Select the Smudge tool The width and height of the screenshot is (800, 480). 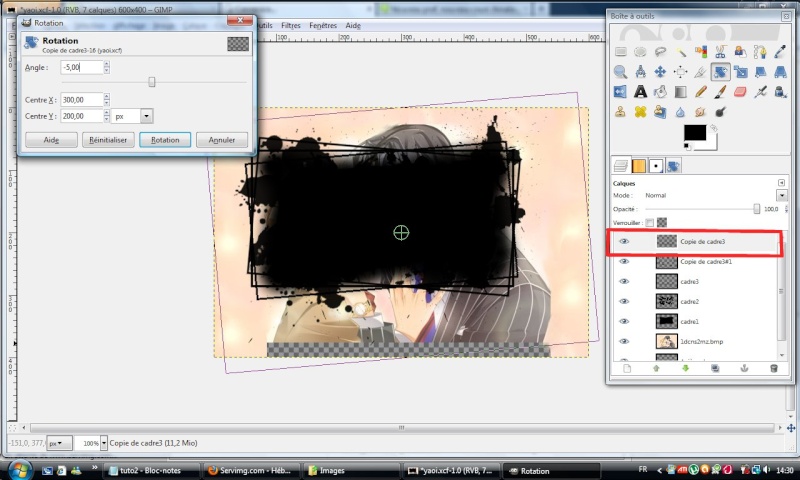pyautogui.click(x=701, y=112)
